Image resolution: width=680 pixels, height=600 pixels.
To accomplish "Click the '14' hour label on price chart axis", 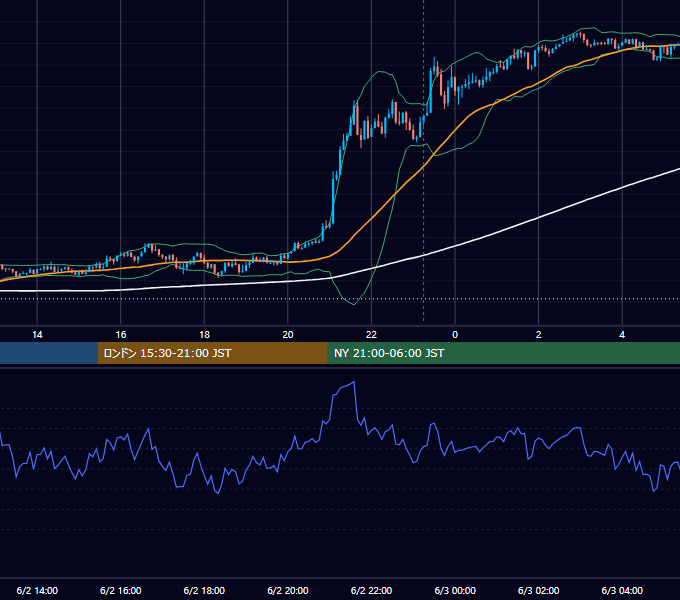I will coord(37,335).
